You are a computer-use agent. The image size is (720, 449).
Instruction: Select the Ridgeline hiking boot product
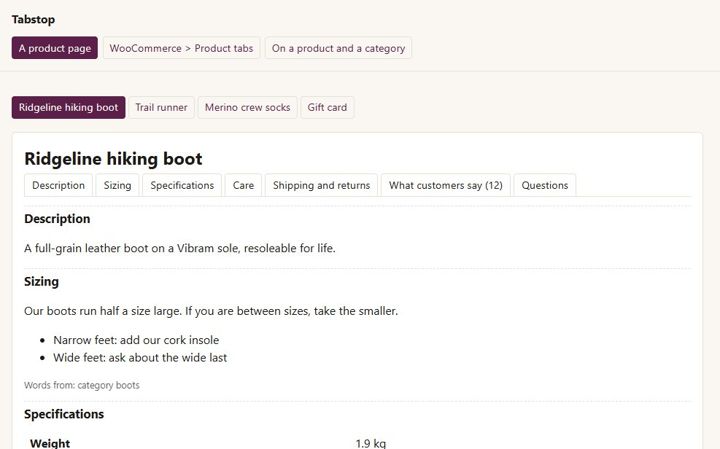(68, 107)
